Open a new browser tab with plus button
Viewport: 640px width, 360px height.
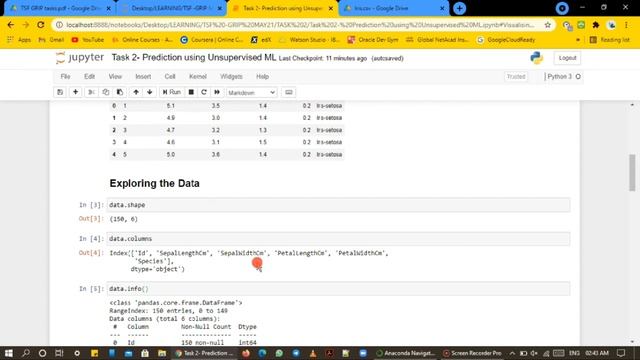pos(460,8)
